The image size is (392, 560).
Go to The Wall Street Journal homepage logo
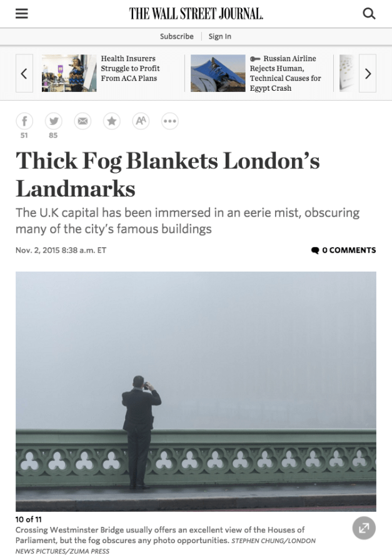tap(196, 14)
